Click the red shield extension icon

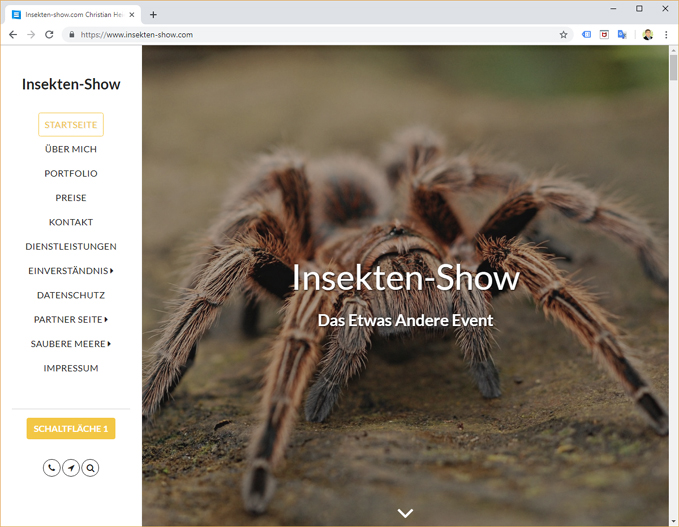pyautogui.click(x=604, y=35)
